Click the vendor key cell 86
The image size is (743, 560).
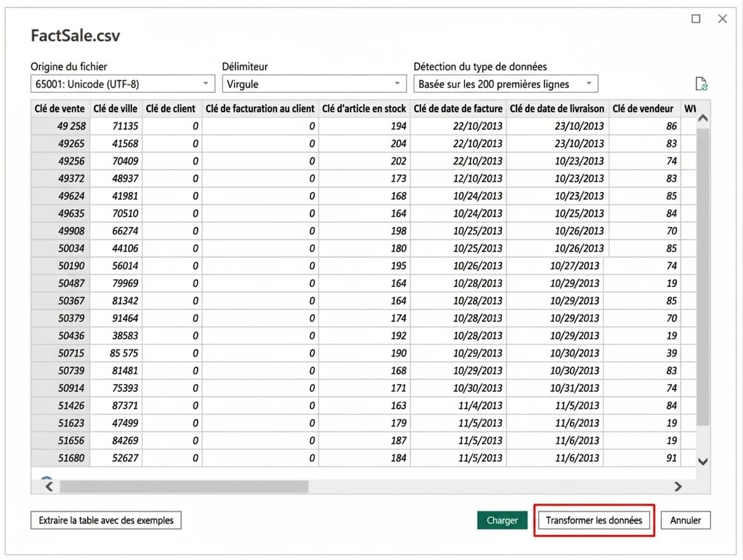point(645,126)
